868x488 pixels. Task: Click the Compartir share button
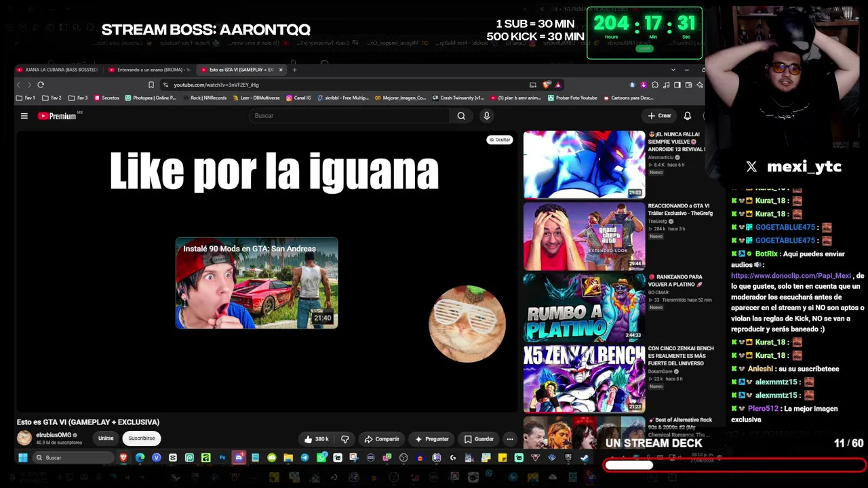382,439
